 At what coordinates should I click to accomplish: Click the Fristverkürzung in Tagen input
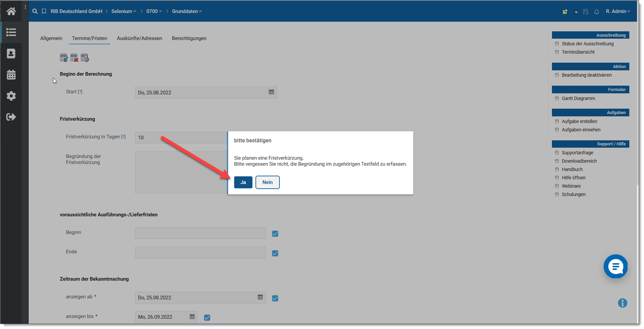pyautogui.click(x=181, y=137)
